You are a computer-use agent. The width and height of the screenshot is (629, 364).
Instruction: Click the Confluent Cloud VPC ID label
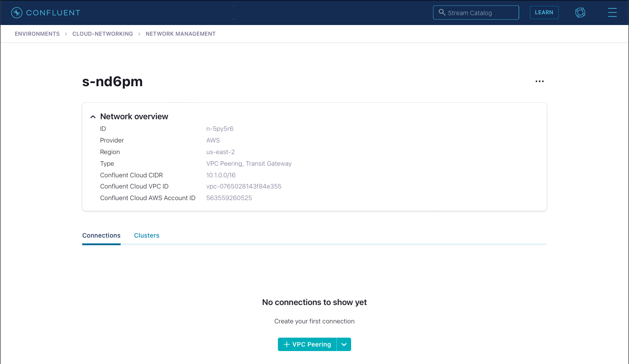[134, 186]
